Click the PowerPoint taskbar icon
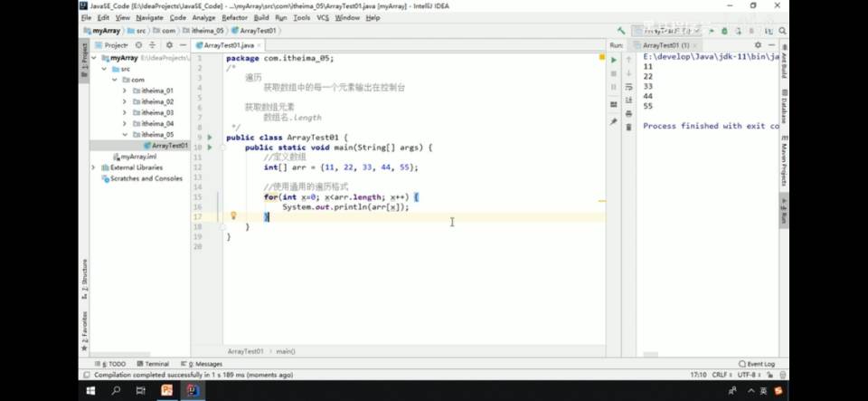 click(167, 391)
